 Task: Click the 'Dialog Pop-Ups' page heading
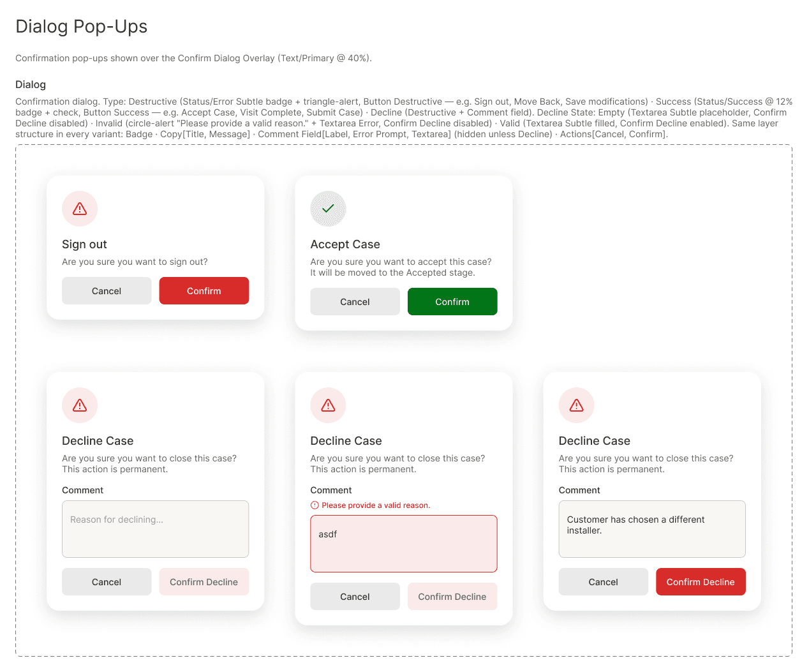click(82, 26)
